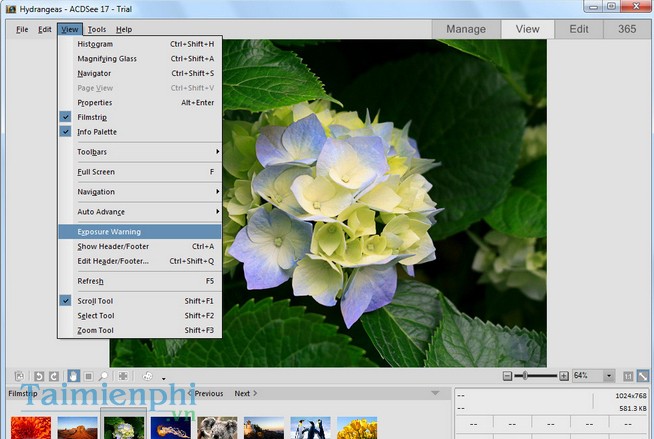Click the full screen icon in bottom toolbar
Screen dimensions: 654x439
123,376
